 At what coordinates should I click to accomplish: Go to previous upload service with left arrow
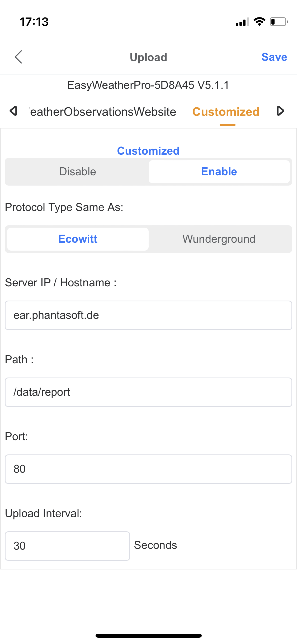pos(13,111)
